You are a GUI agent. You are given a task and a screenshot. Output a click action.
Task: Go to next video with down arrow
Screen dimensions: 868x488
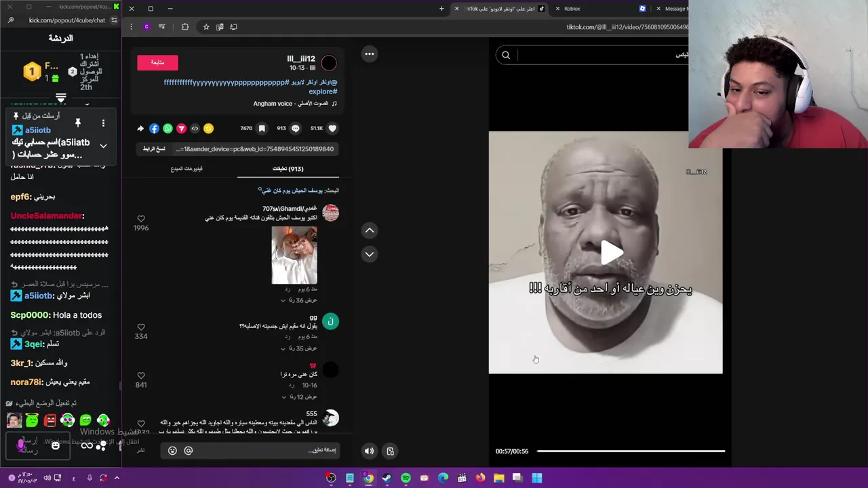click(370, 254)
